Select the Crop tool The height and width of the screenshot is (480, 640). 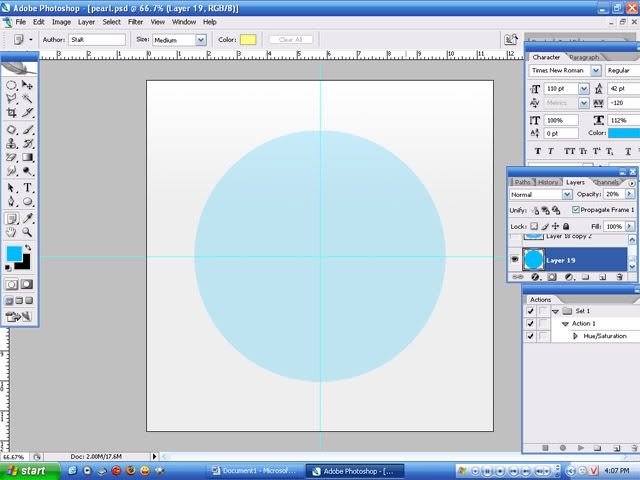click(x=11, y=112)
